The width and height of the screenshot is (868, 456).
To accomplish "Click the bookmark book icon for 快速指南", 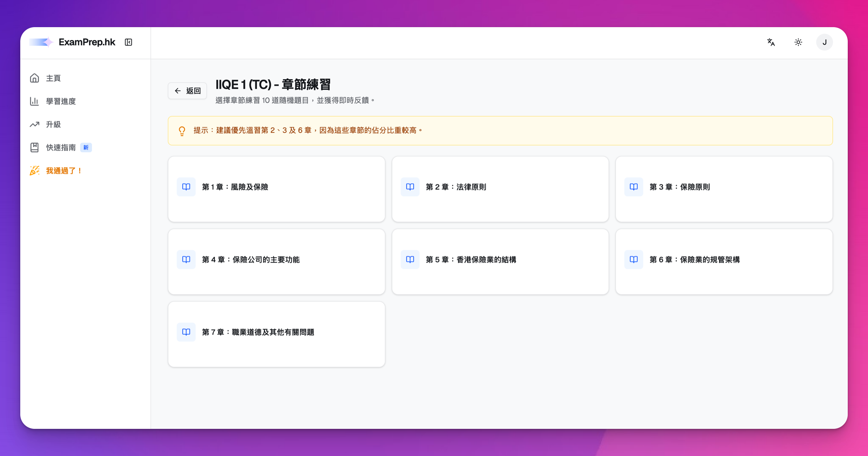I will click(x=34, y=148).
